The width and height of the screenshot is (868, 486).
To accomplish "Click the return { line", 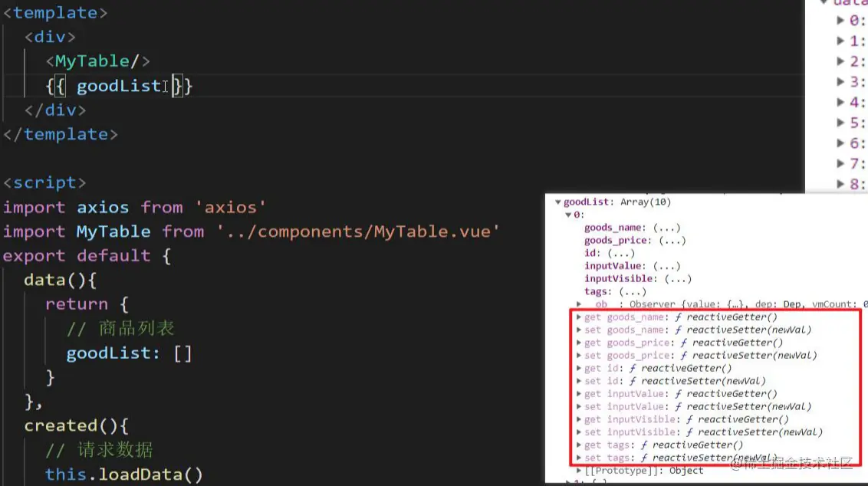I will [87, 304].
